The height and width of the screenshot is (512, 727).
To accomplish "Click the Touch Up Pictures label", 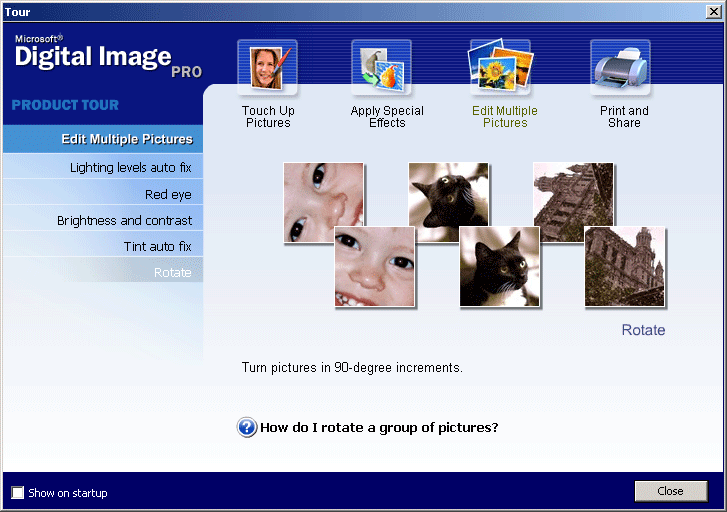I will [x=268, y=116].
